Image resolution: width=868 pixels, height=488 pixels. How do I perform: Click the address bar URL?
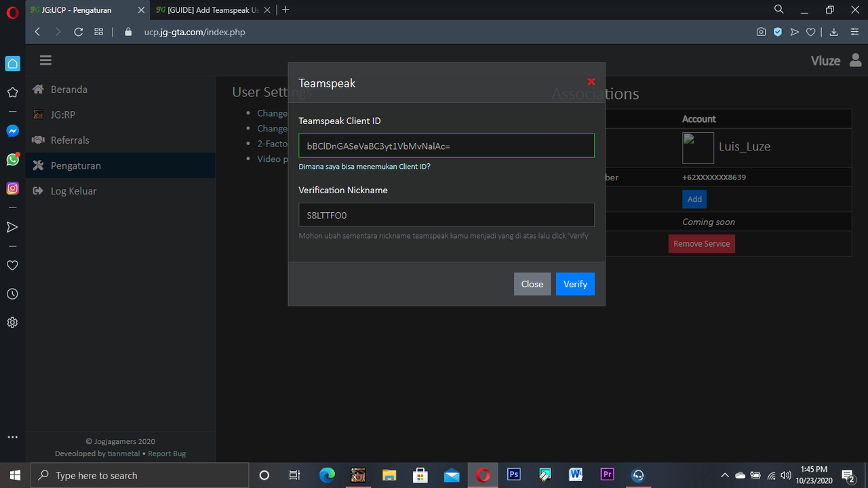(x=195, y=32)
